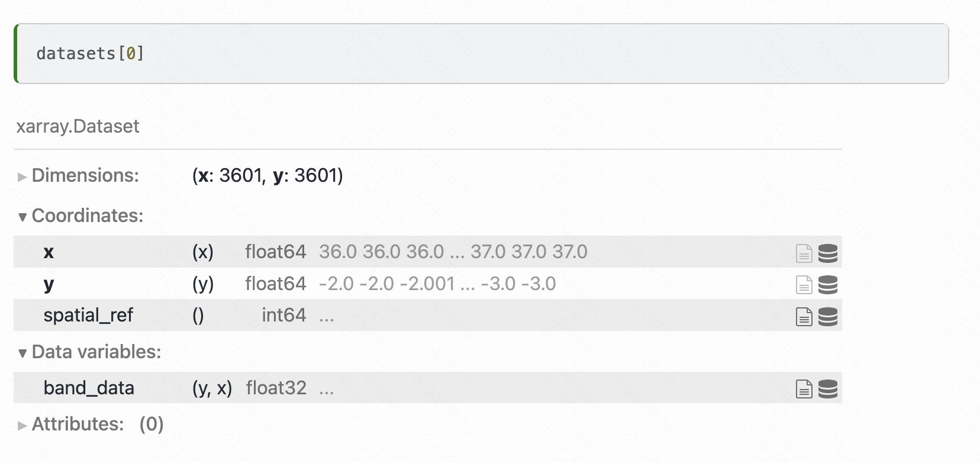980x463 pixels.
Task: Toggle the band_data data display
Action: (829, 389)
